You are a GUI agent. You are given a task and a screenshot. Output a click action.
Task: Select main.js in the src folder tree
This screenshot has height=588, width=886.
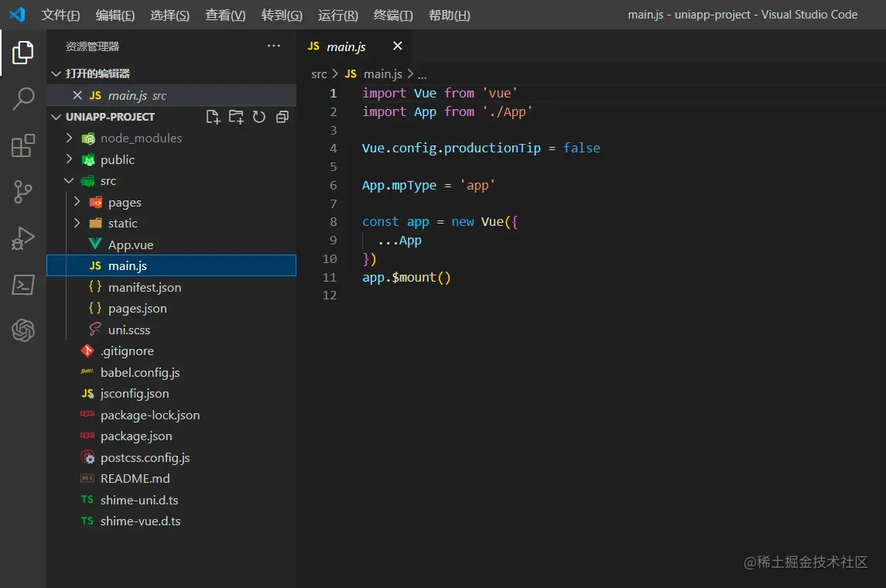171,265
